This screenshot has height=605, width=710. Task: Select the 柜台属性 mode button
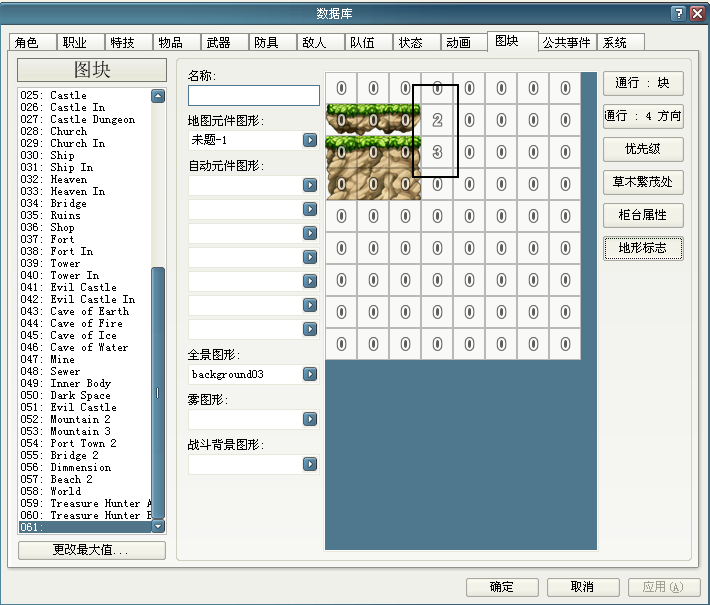643,215
